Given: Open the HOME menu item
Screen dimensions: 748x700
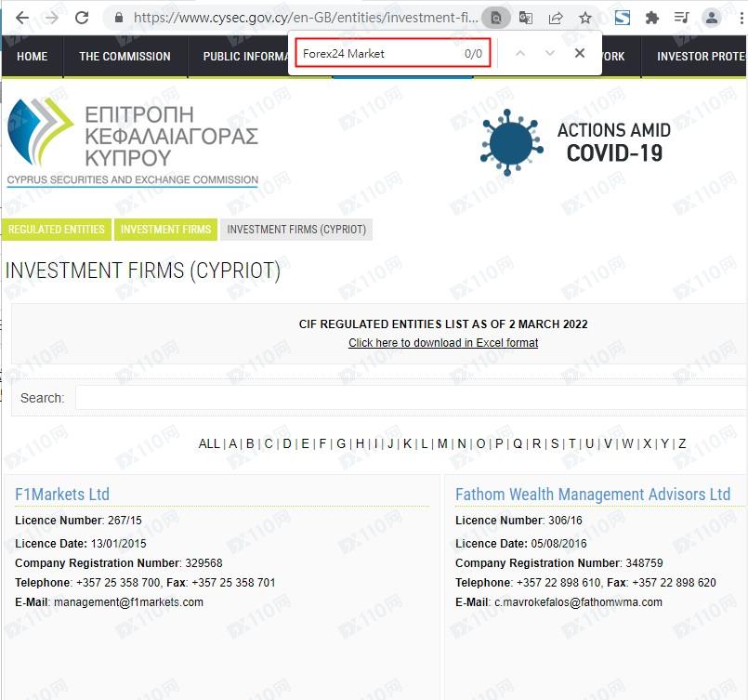Looking at the screenshot, I should coord(32,57).
